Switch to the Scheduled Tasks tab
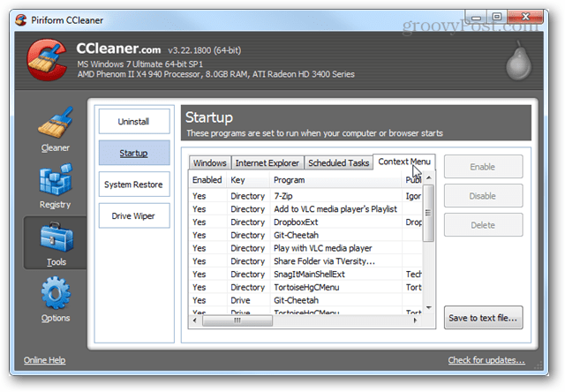This screenshot has width=565, height=392. coord(338,162)
